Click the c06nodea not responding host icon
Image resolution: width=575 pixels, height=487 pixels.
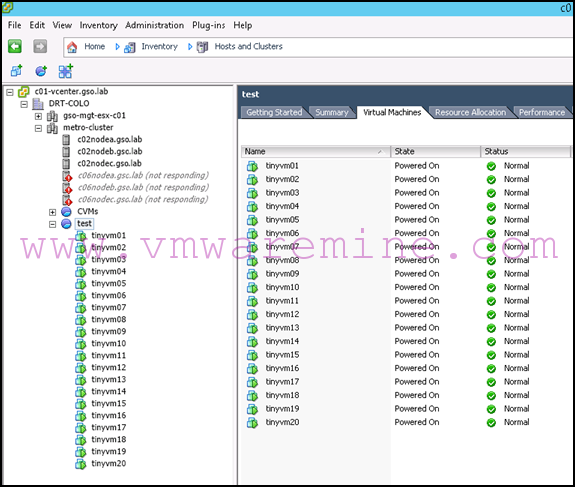coord(67,176)
